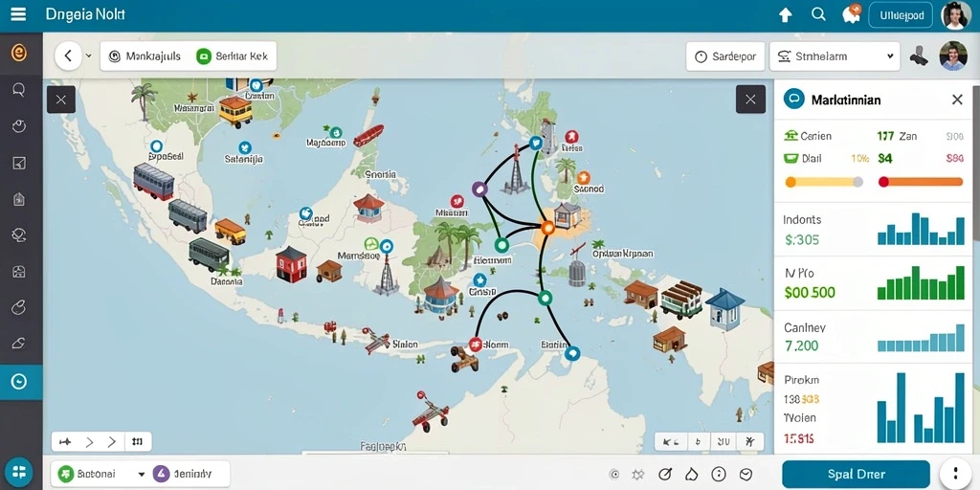Select the red house building on the map

(x=291, y=264)
